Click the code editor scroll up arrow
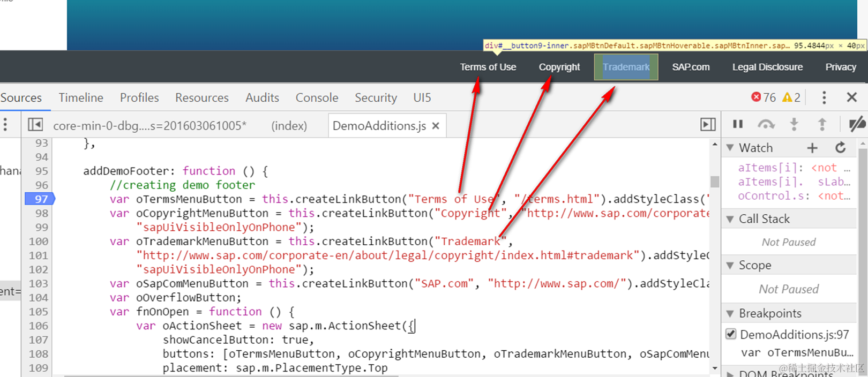This screenshot has height=377, width=868. [714, 145]
